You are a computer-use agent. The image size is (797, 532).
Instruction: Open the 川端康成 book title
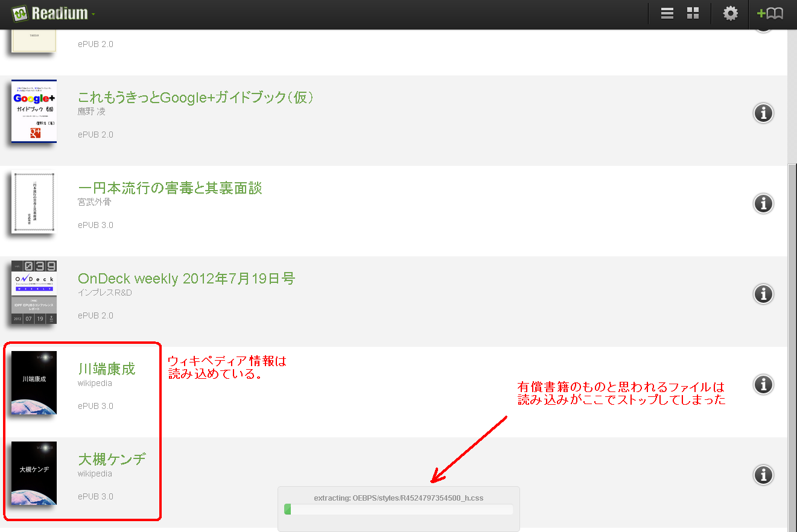(107, 369)
